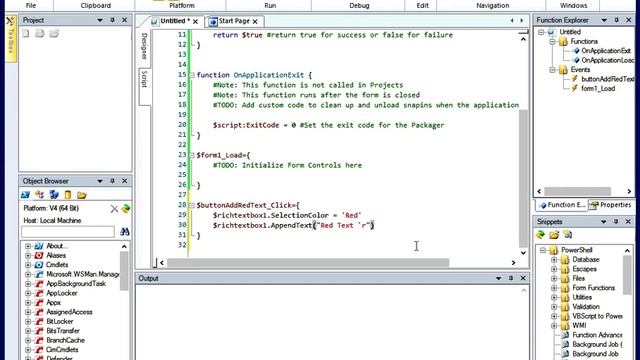Image resolution: width=640 pixels, height=360 pixels.
Task: Expand the Cmdlets node in Object Browser
Action: [28, 265]
